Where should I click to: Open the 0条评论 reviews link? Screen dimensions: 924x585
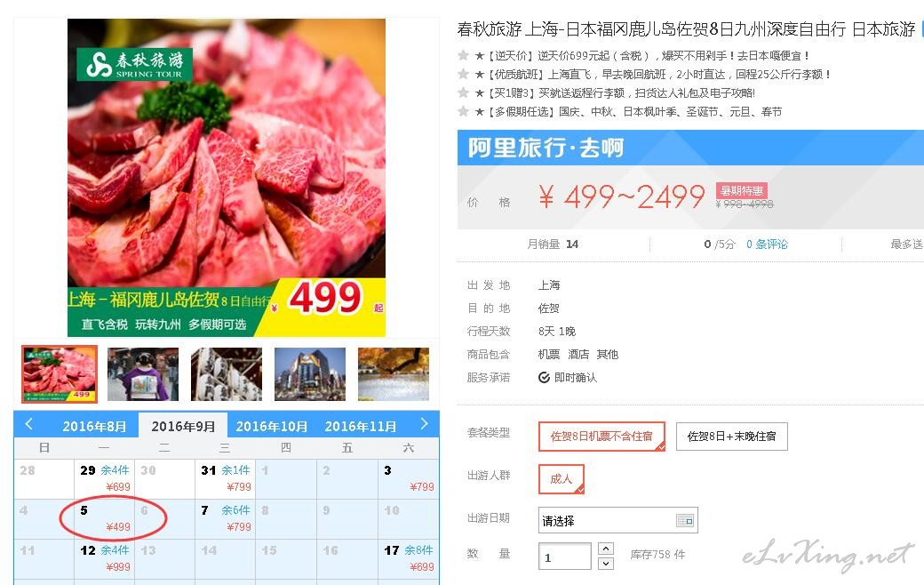767,244
